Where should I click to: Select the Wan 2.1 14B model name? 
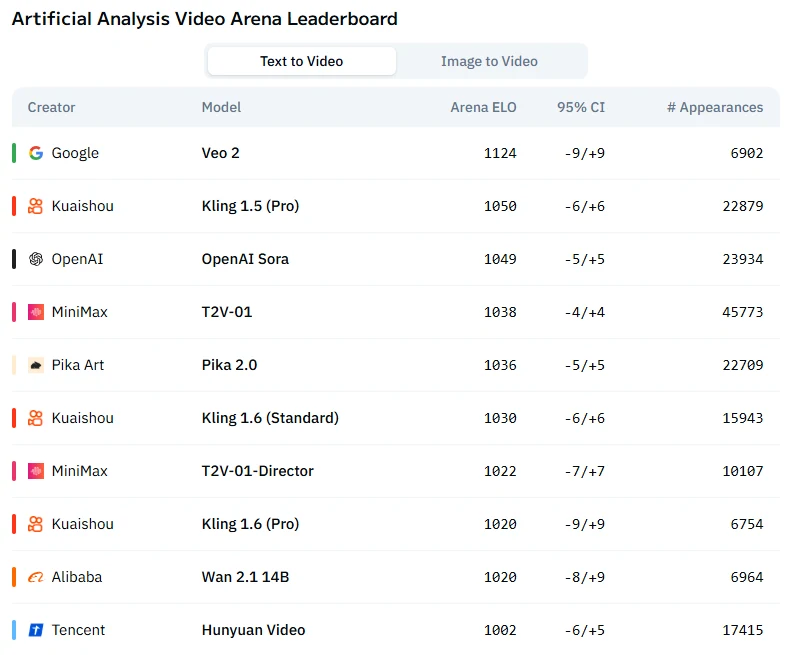245,577
